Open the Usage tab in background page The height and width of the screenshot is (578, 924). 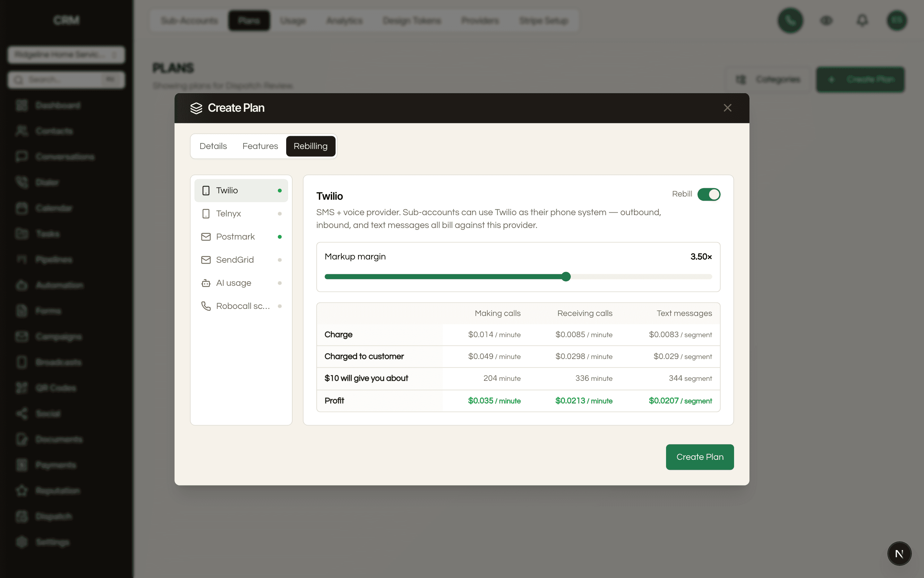293,20
